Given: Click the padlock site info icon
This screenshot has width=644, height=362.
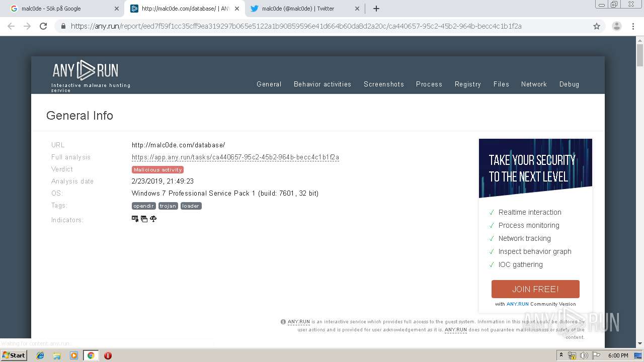Looking at the screenshot, I should (63, 26).
